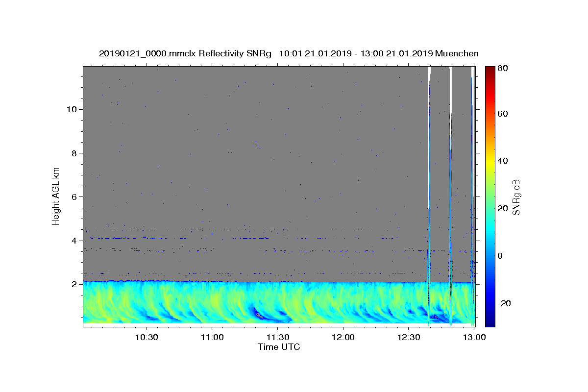This screenshot has height=392, width=588.
Task: Click the height tick label 6
Action: point(75,197)
